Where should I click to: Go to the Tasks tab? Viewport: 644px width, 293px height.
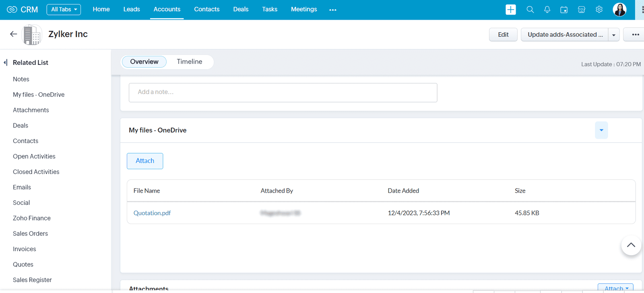[x=270, y=9]
